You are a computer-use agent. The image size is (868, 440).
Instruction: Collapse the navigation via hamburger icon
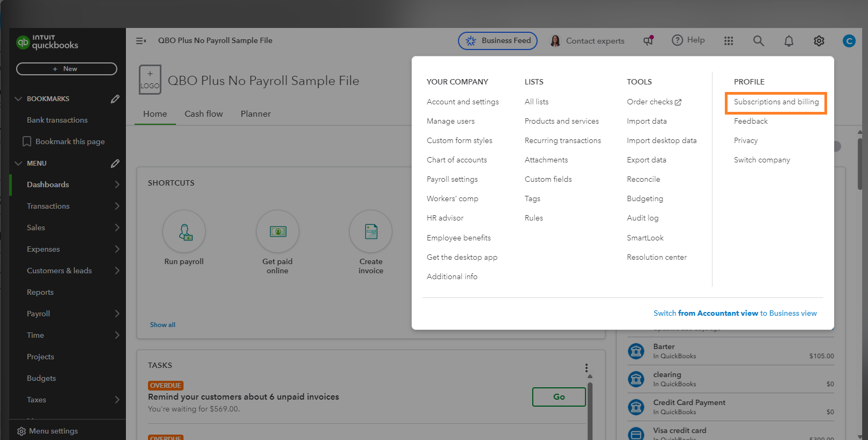141,41
